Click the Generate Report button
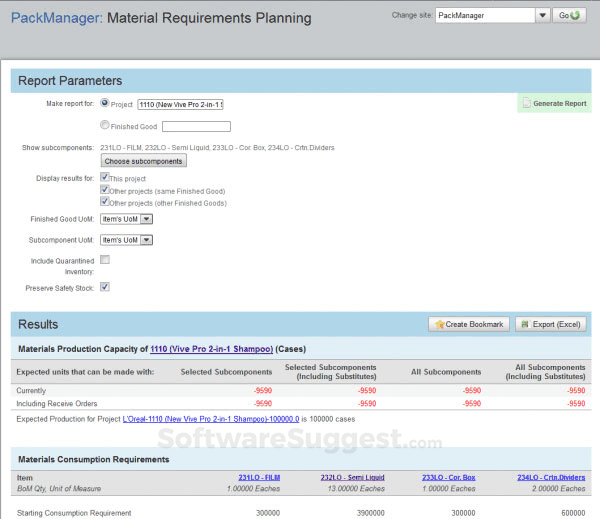 (x=554, y=103)
